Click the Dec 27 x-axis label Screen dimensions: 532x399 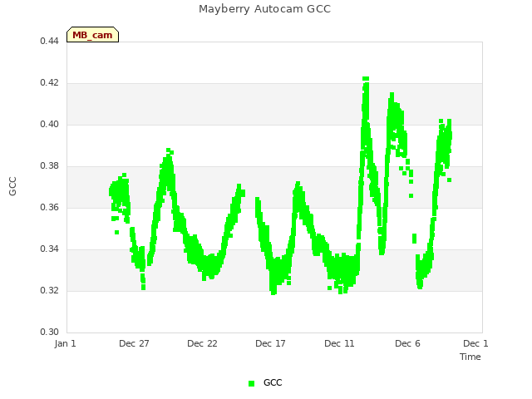click(134, 343)
